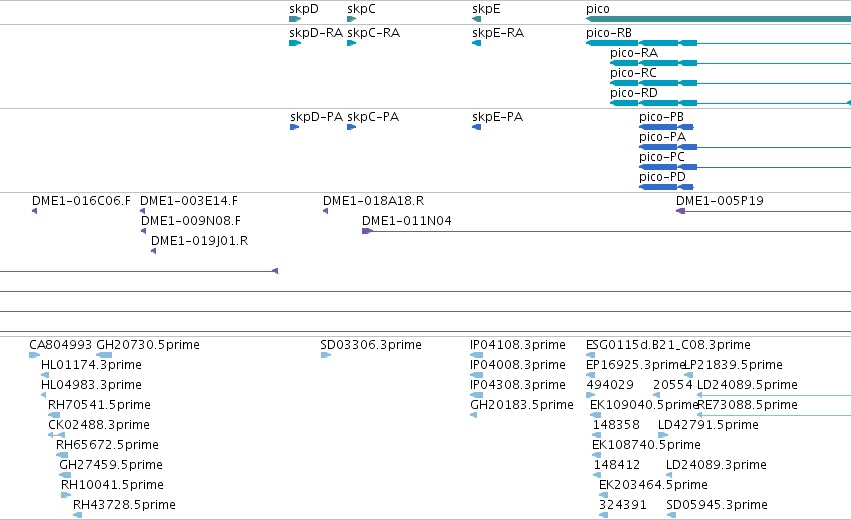Select the pico-RB transcript feature

tap(719, 43)
